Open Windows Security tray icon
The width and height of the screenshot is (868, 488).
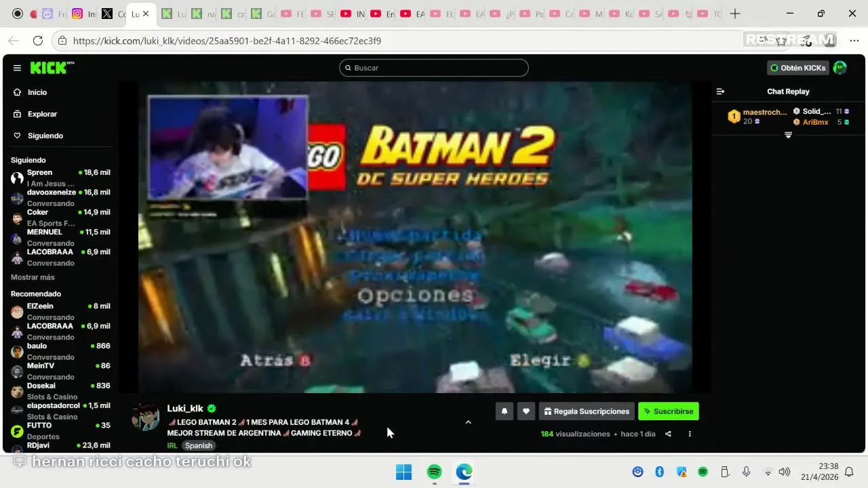682,472
